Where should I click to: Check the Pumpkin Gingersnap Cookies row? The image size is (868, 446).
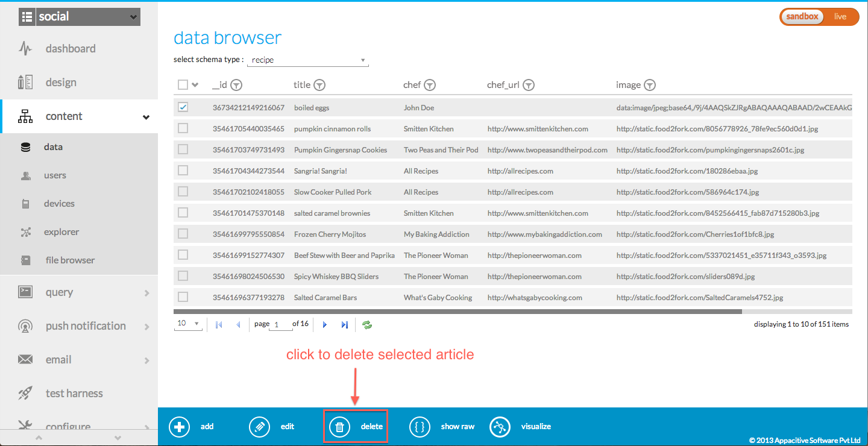(183, 149)
